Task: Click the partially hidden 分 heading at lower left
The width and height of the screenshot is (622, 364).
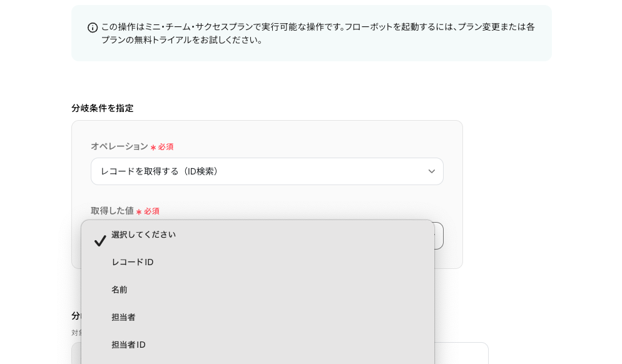Action: [75, 316]
